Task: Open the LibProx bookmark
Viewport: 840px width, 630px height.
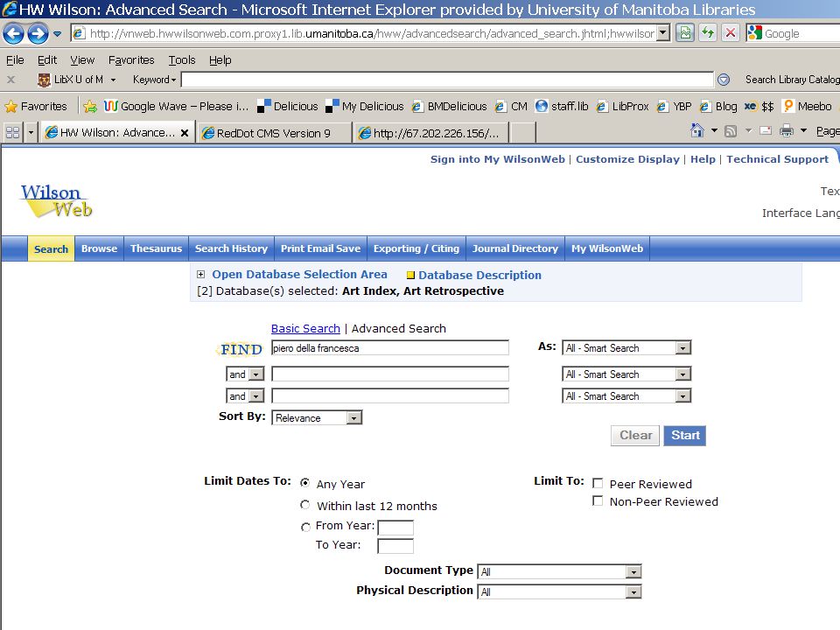Action: [x=622, y=106]
